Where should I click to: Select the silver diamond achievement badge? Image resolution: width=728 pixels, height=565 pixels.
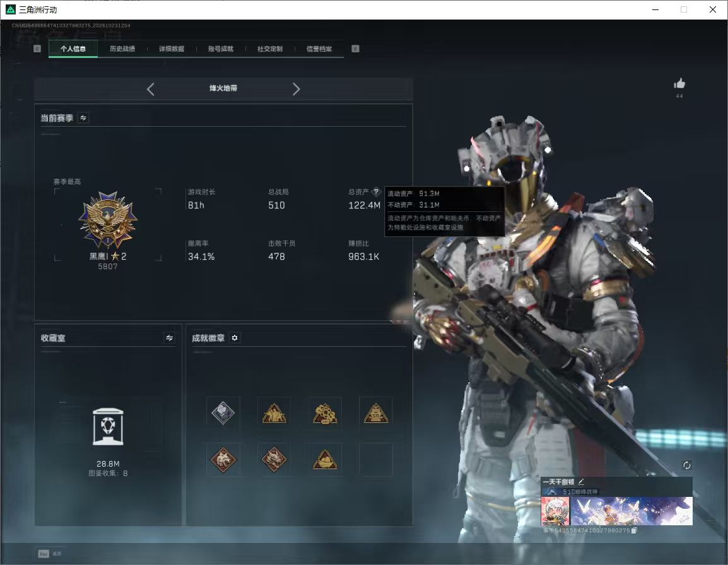(223, 413)
